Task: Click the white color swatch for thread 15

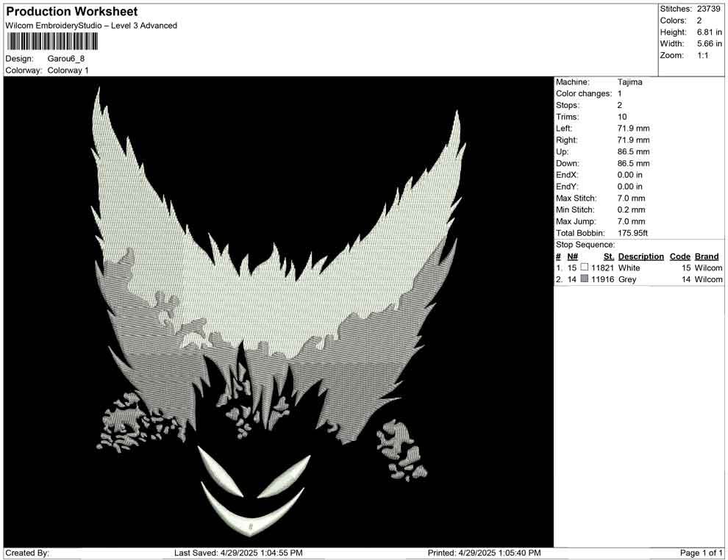Action: point(585,268)
